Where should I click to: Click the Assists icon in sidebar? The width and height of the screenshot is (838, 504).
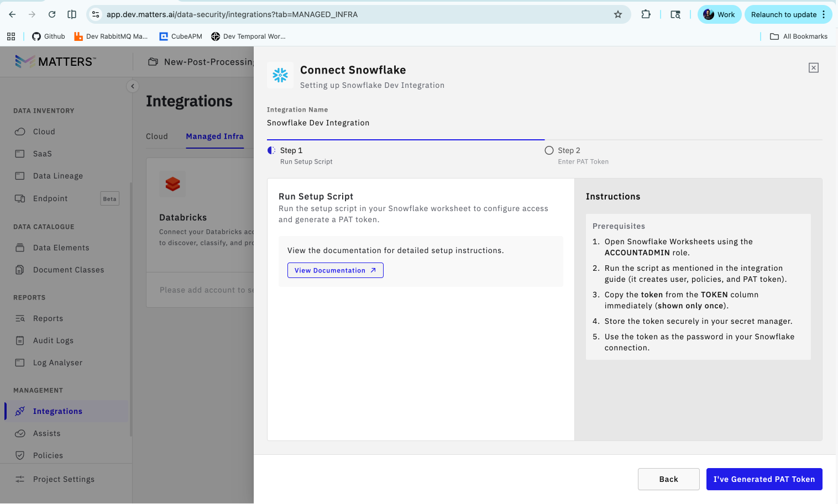(20, 433)
